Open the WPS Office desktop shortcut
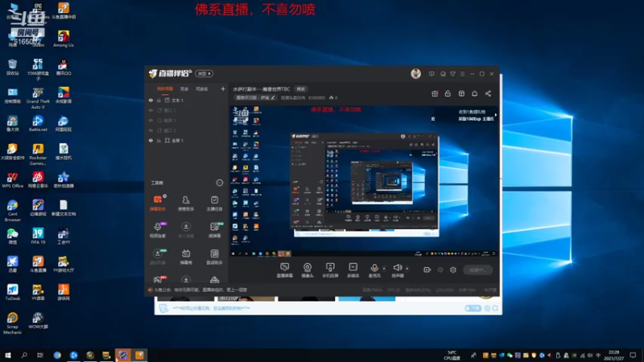 (12, 180)
